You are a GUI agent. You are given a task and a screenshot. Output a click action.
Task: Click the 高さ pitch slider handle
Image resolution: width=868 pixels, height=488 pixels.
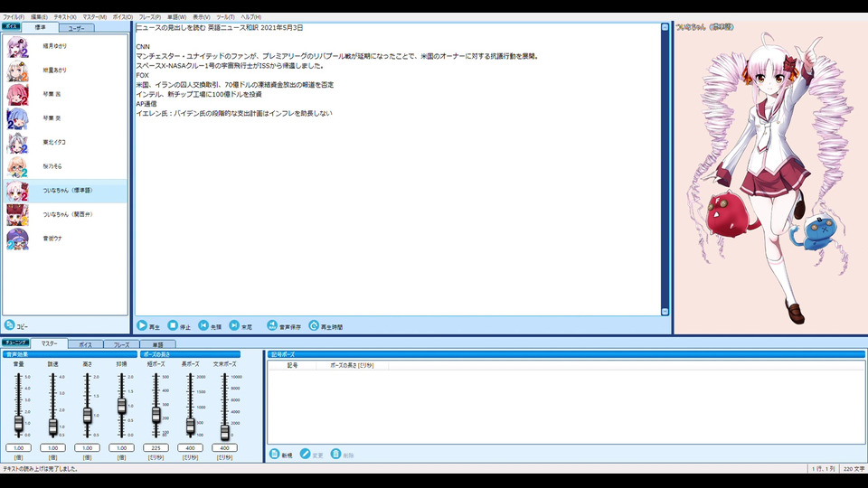click(87, 415)
